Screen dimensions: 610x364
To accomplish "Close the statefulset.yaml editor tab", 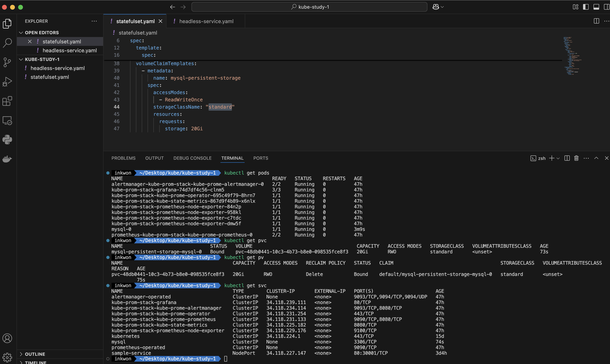I will pyautogui.click(x=160, y=21).
